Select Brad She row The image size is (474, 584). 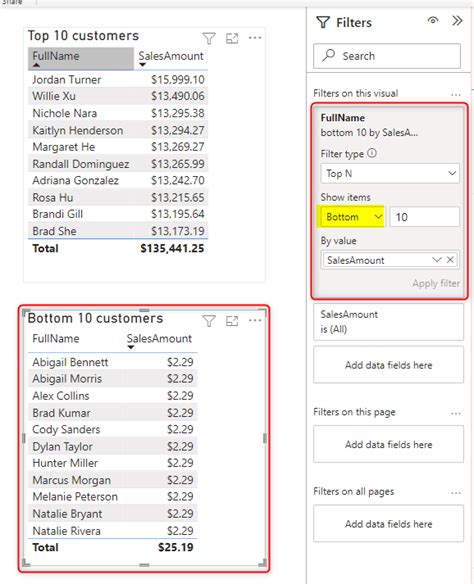tap(118, 231)
